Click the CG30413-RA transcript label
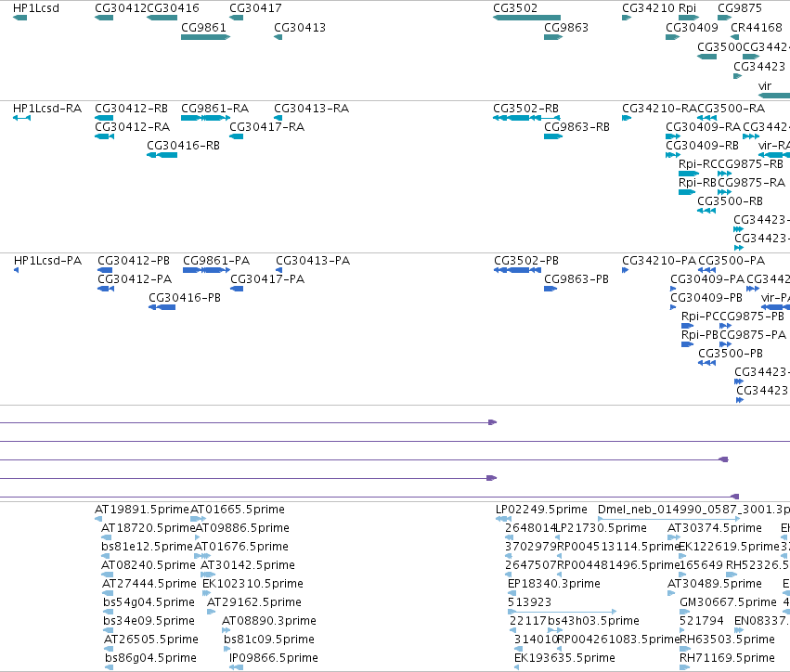790x672 pixels. click(311, 109)
